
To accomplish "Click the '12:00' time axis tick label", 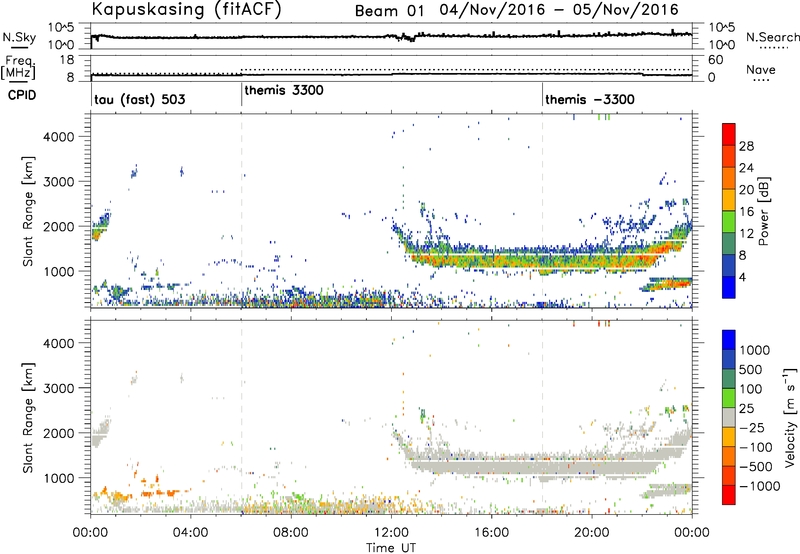I will coord(391,533).
